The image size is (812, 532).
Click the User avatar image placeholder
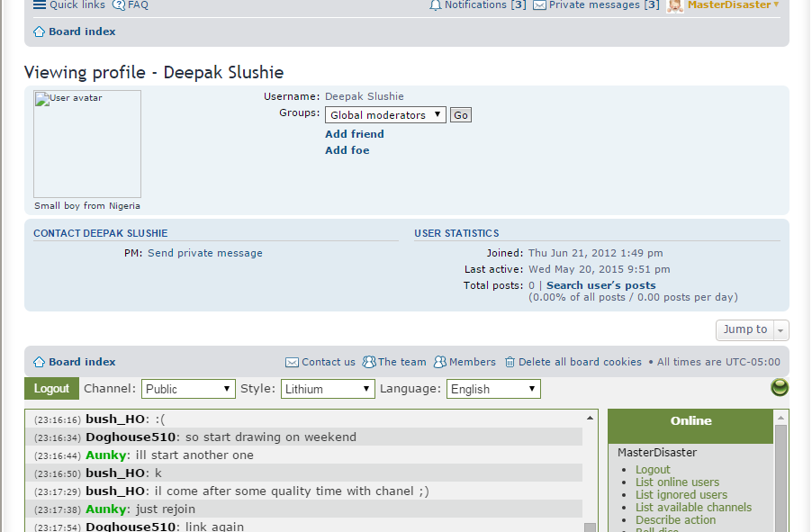click(87, 144)
